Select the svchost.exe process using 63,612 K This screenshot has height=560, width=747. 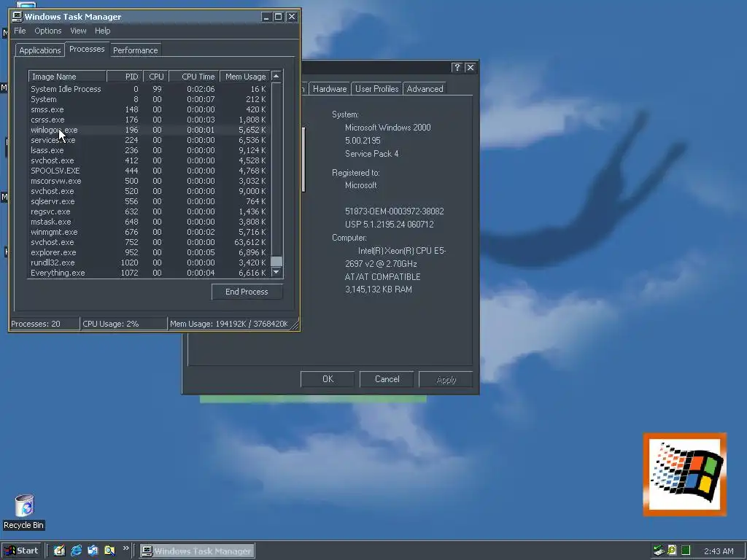coord(149,242)
